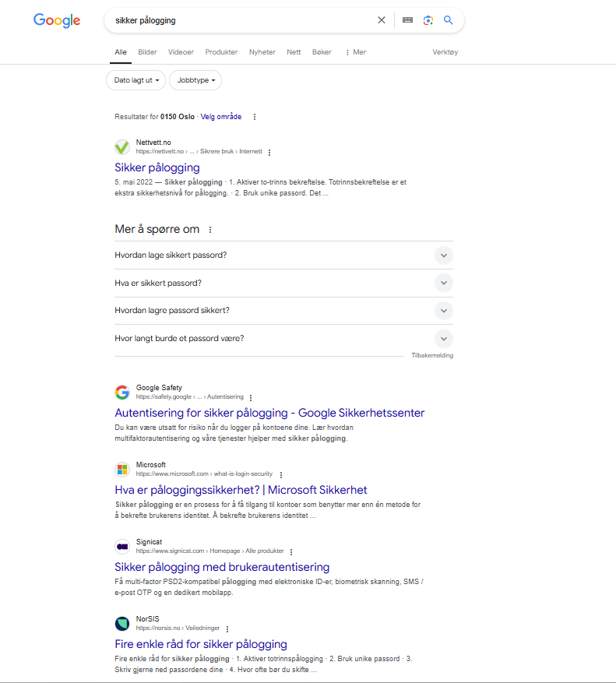Viewport: 616px width, 683px height.
Task: Click the 'NorSIS' site name text
Action: 148,619
